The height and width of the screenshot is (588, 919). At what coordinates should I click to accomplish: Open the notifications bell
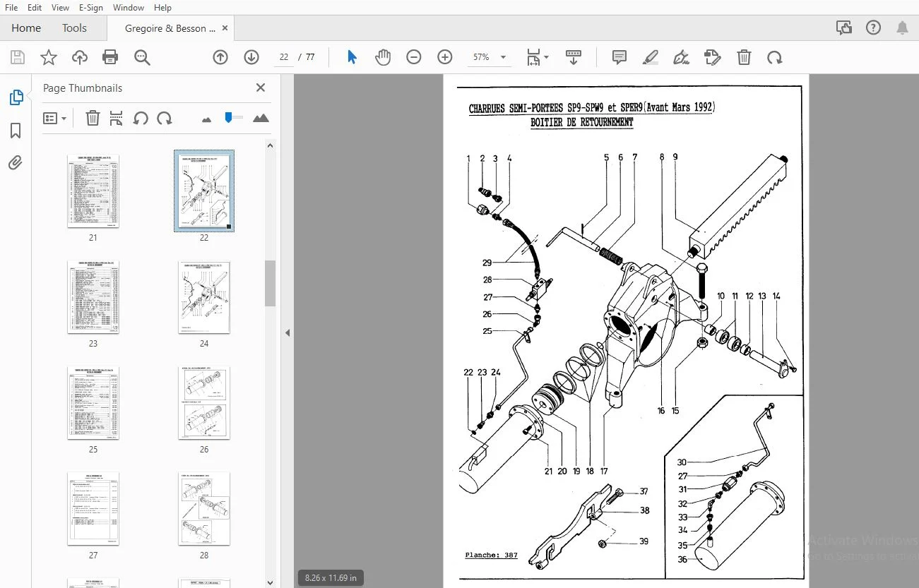(x=902, y=28)
